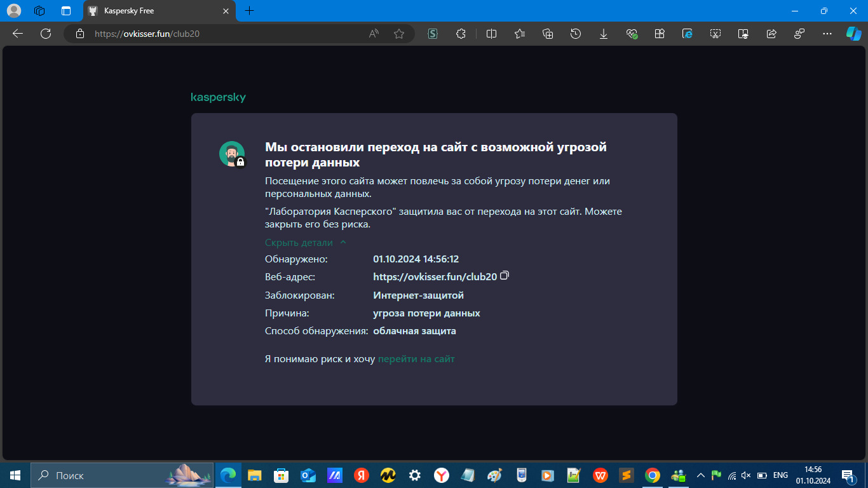Open Collections panel
This screenshot has height=488, width=868.
coord(548,34)
